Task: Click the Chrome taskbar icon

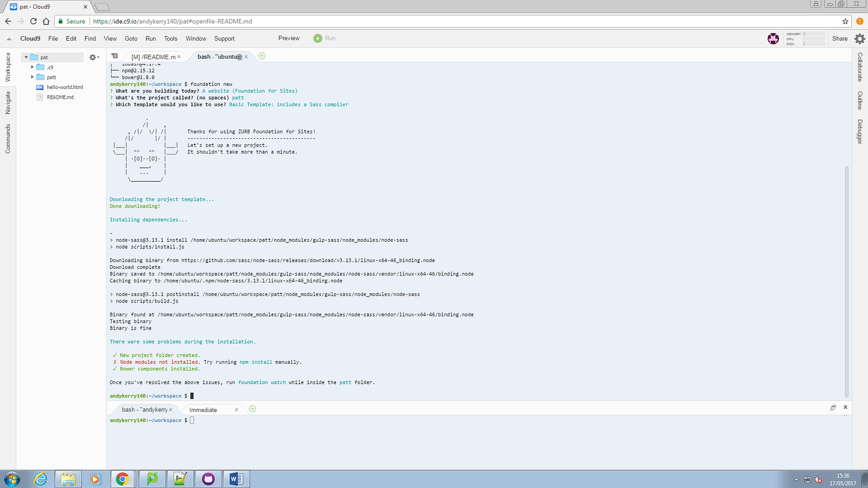Action: [123, 479]
